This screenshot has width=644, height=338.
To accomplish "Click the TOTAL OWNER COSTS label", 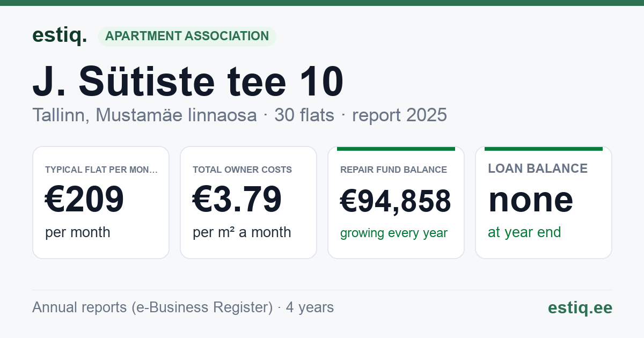I will (x=242, y=170).
